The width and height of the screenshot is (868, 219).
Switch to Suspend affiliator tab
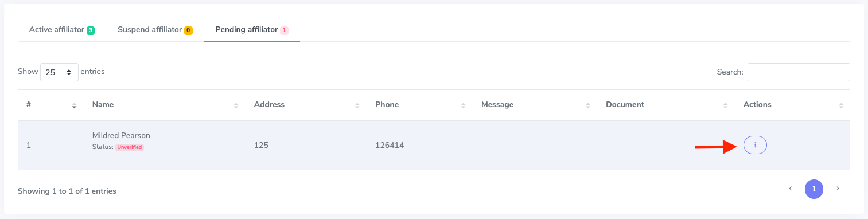[155, 30]
